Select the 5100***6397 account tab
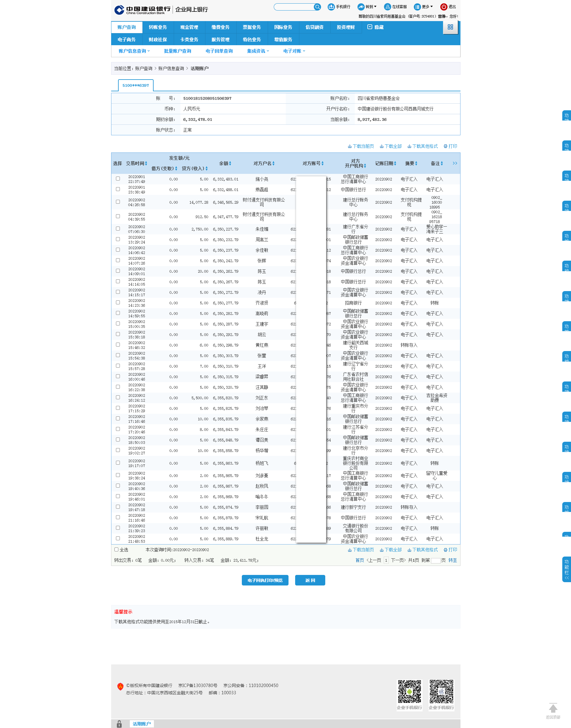The width and height of the screenshot is (571, 728). point(136,85)
